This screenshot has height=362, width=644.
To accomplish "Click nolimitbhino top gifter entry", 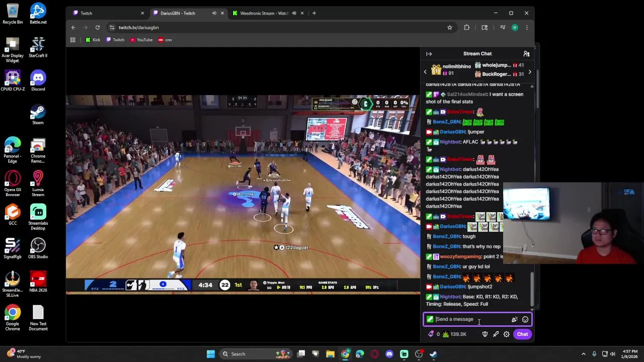I will tap(451, 70).
